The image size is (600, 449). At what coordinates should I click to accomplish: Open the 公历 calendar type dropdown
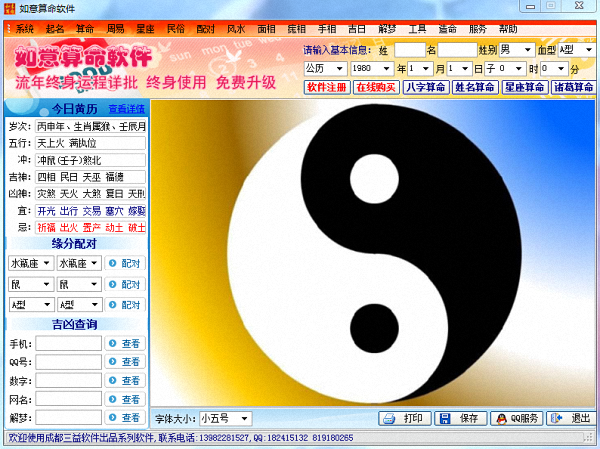tap(323, 69)
